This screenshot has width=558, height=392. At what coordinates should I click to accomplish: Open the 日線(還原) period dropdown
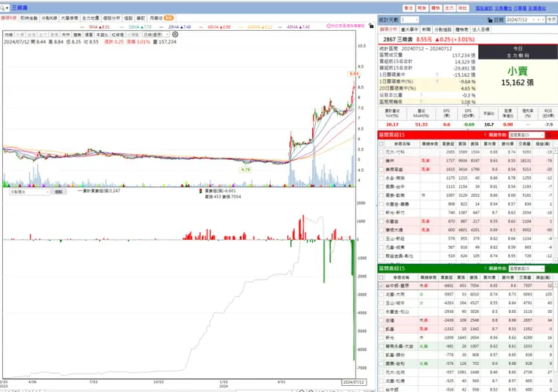pyautogui.click(x=156, y=35)
